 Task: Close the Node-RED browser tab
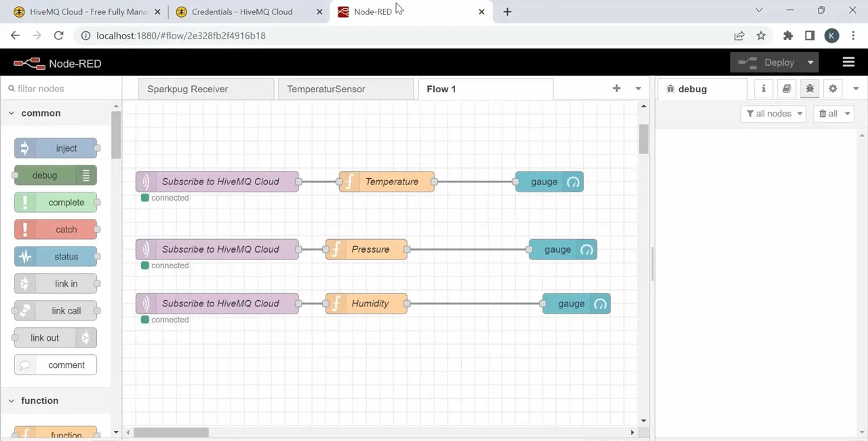(x=481, y=12)
